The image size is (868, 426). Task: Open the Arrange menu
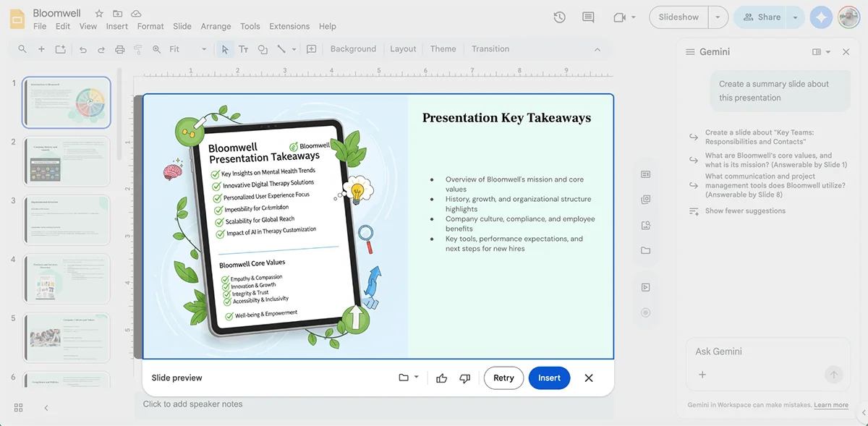click(216, 26)
